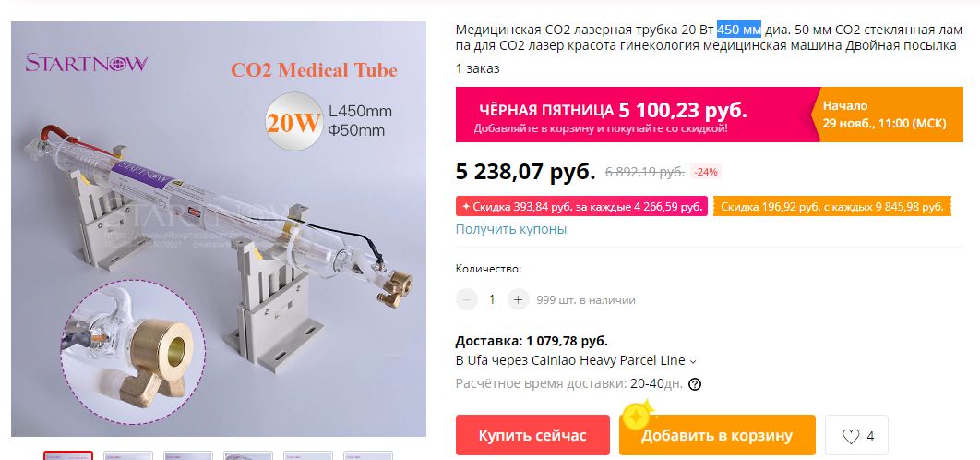Select the second product thumbnail
Image resolution: width=980 pixels, height=460 pixels.
128,455
